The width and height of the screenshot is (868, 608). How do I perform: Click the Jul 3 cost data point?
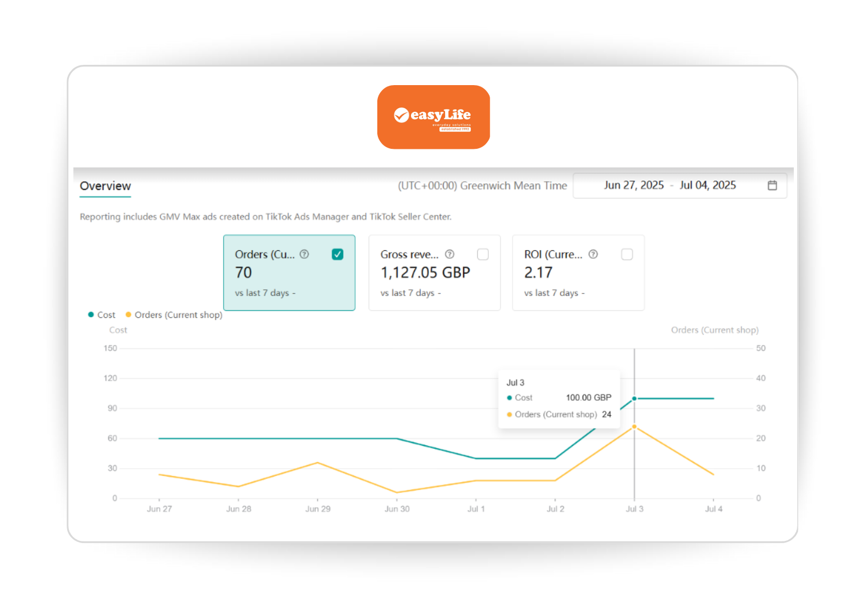(x=634, y=398)
